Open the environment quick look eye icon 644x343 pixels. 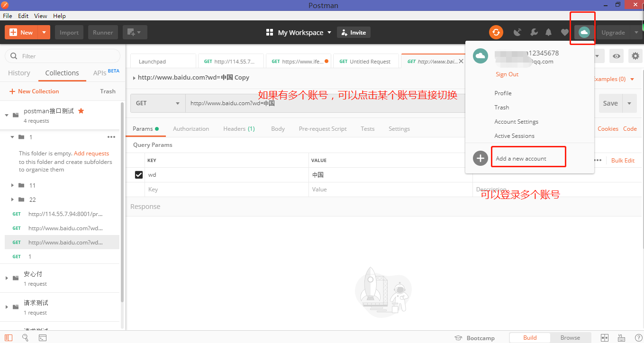[x=616, y=56]
